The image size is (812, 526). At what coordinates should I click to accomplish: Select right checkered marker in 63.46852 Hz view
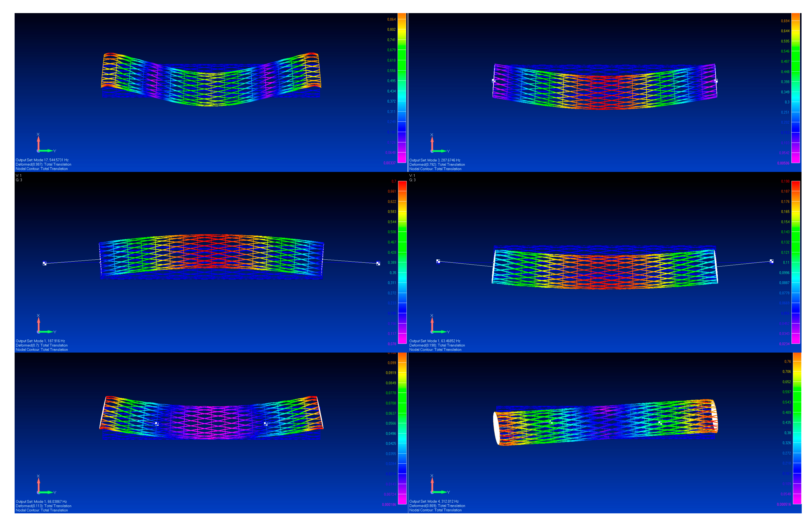tap(771, 261)
